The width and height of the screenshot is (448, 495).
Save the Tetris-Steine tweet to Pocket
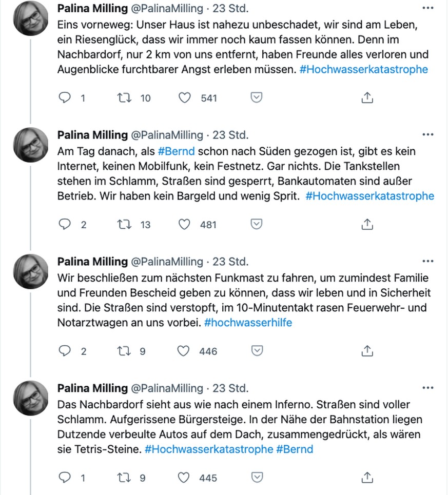click(257, 477)
